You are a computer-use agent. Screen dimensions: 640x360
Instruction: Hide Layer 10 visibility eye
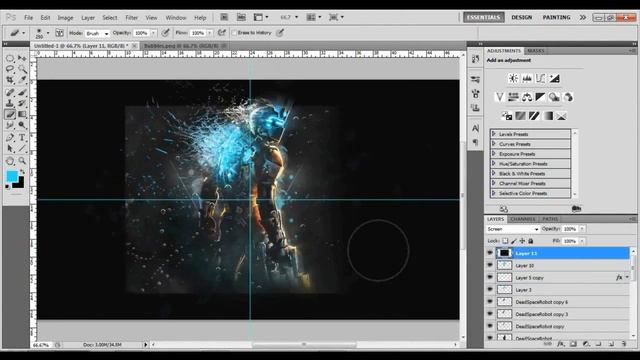coord(490,265)
